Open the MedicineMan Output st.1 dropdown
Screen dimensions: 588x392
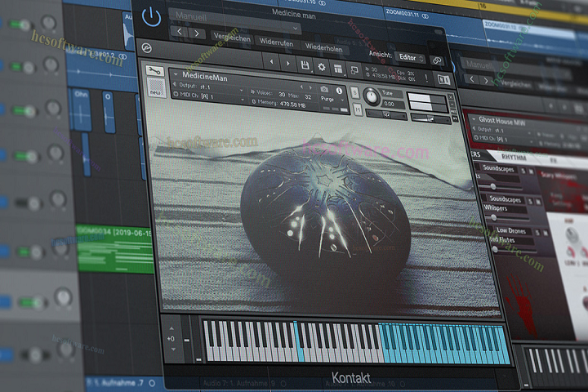(208, 87)
